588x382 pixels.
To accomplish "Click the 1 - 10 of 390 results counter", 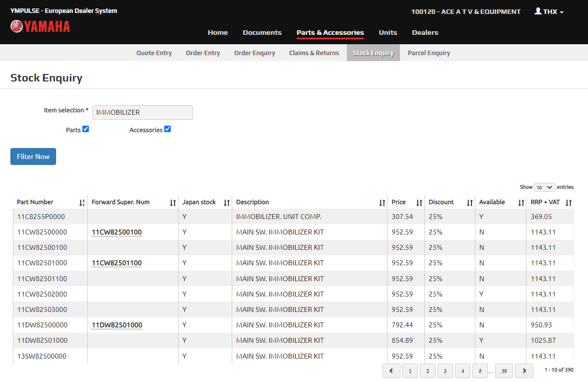I will [559, 370].
